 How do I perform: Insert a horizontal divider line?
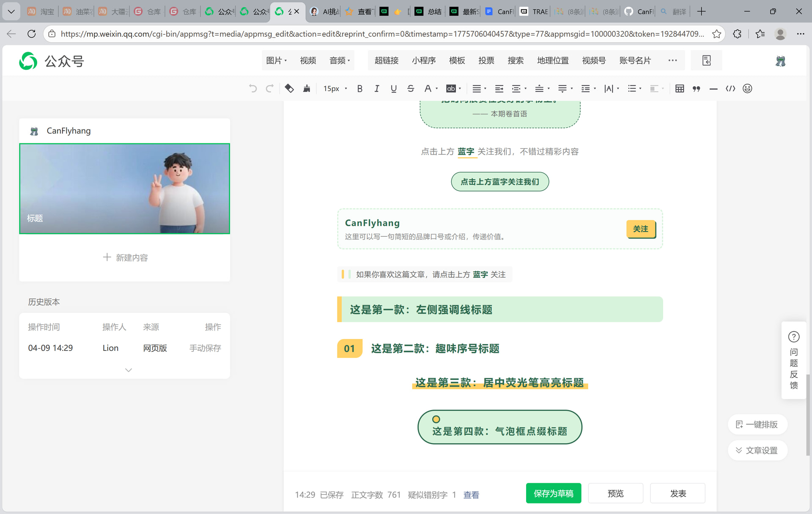(x=713, y=88)
